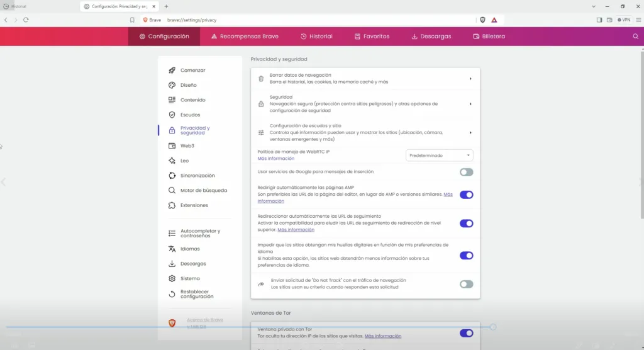644x350 pixels.
Task: Toggle the sidebar panel icon in toolbar
Action: [x=599, y=20]
